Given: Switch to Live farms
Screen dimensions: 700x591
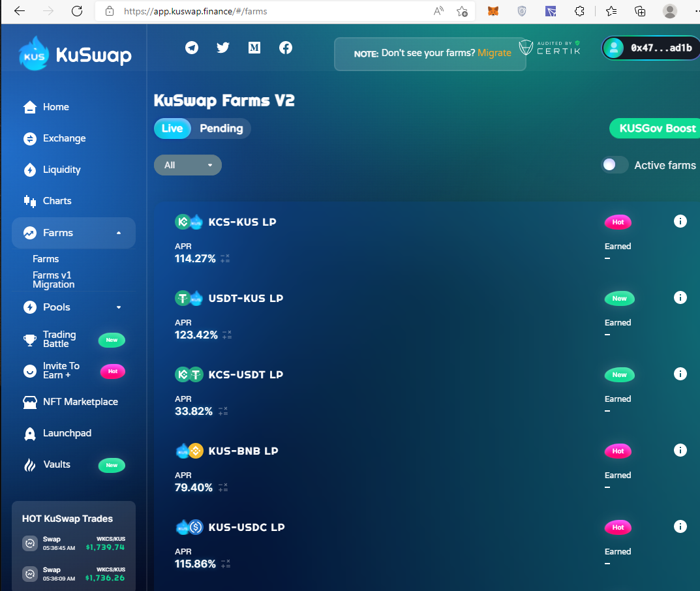Looking at the screenshot, I should pos(172,129).
